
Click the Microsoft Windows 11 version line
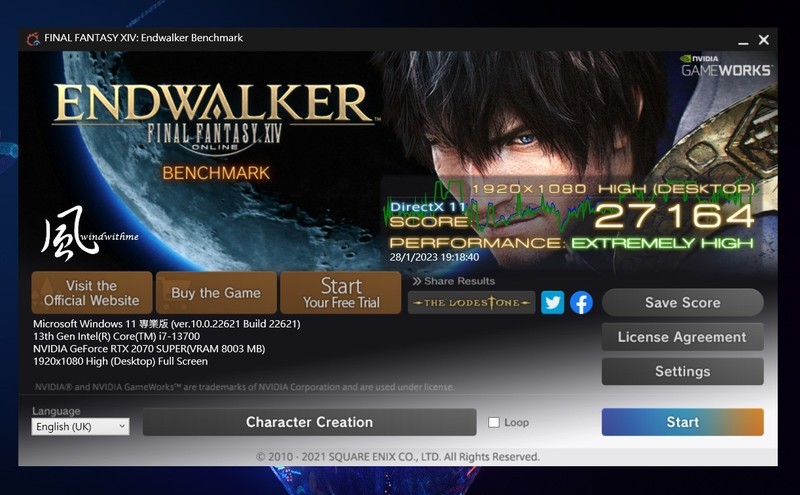(x=167, y=324)
